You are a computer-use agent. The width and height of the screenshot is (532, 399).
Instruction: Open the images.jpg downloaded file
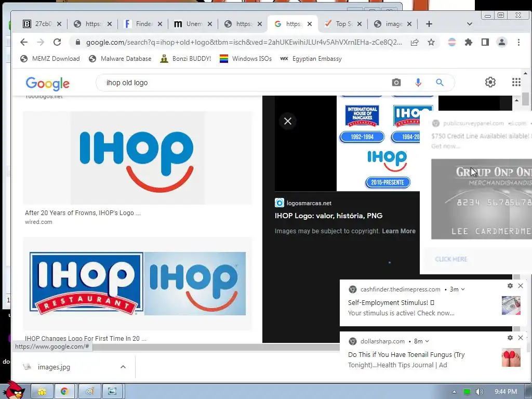54,367
